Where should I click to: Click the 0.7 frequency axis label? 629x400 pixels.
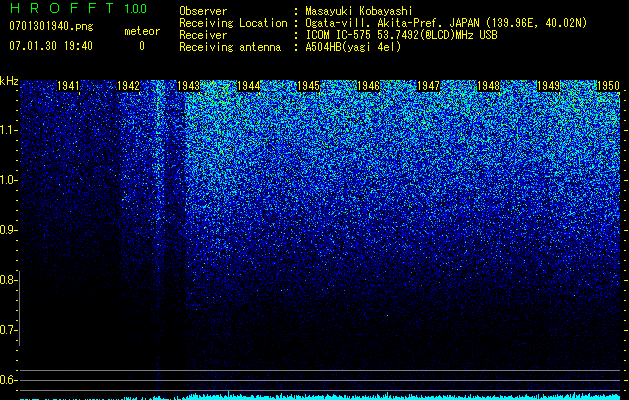(8, 330)
